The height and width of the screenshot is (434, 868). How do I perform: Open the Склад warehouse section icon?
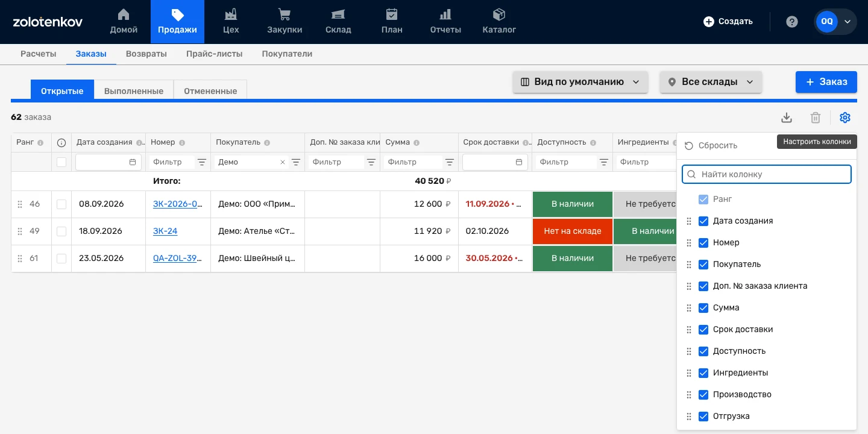pos(338,14)
